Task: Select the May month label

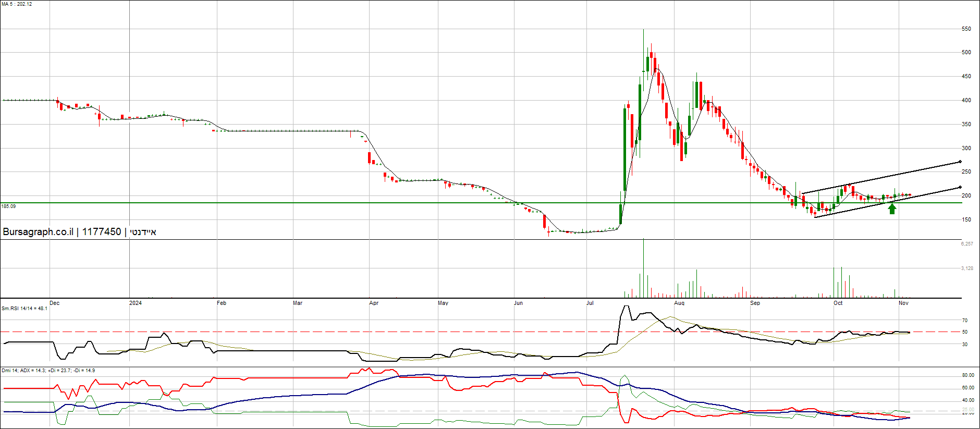Action: pos(443,303)
